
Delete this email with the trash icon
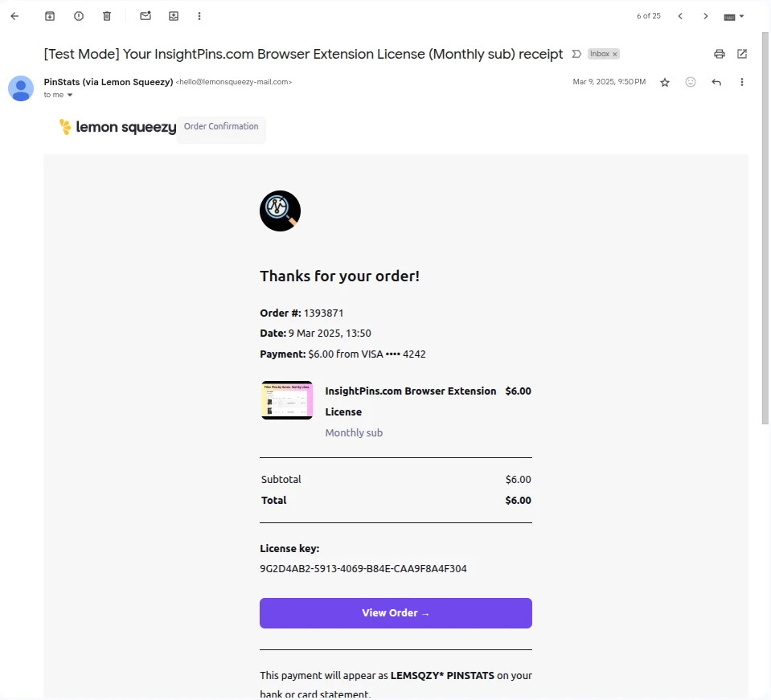pyautogui.click(x=107, y=16)
